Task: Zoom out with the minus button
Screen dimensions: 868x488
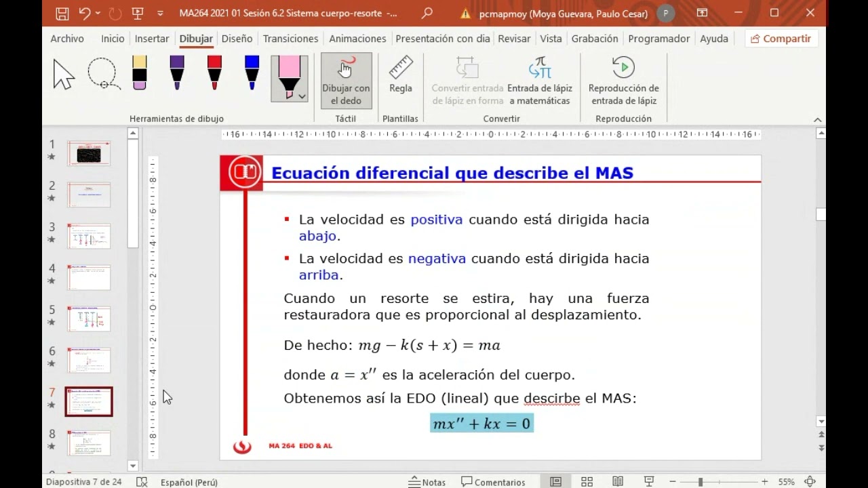Action: tap(673, 482)
